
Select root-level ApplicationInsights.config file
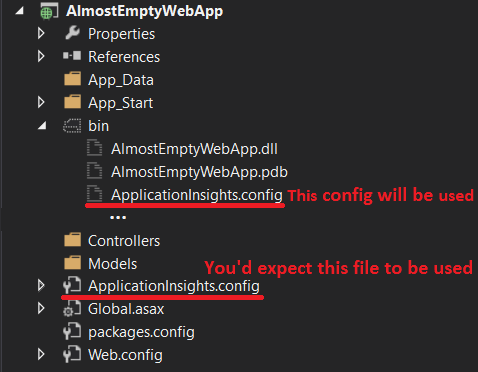tap(174, 286)
